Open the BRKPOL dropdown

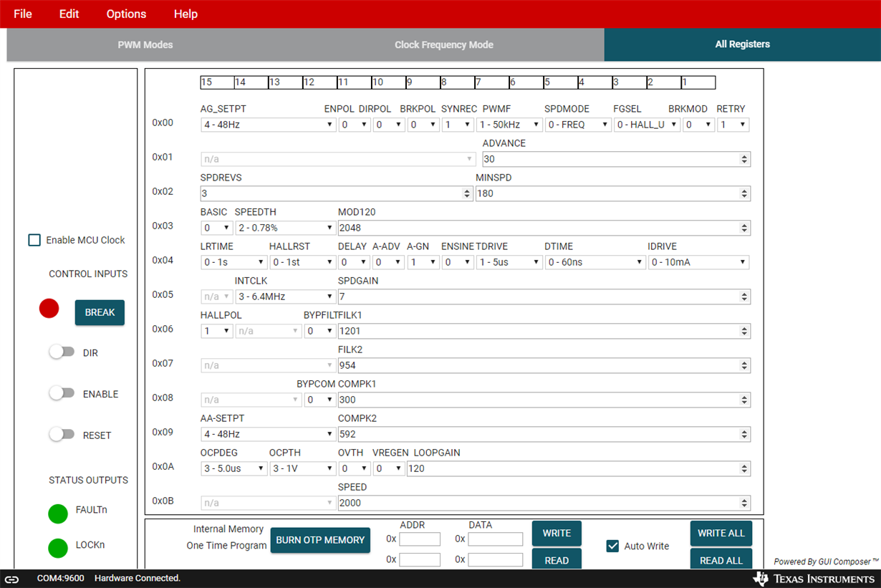pyautogui.click(x=423, y=125)
